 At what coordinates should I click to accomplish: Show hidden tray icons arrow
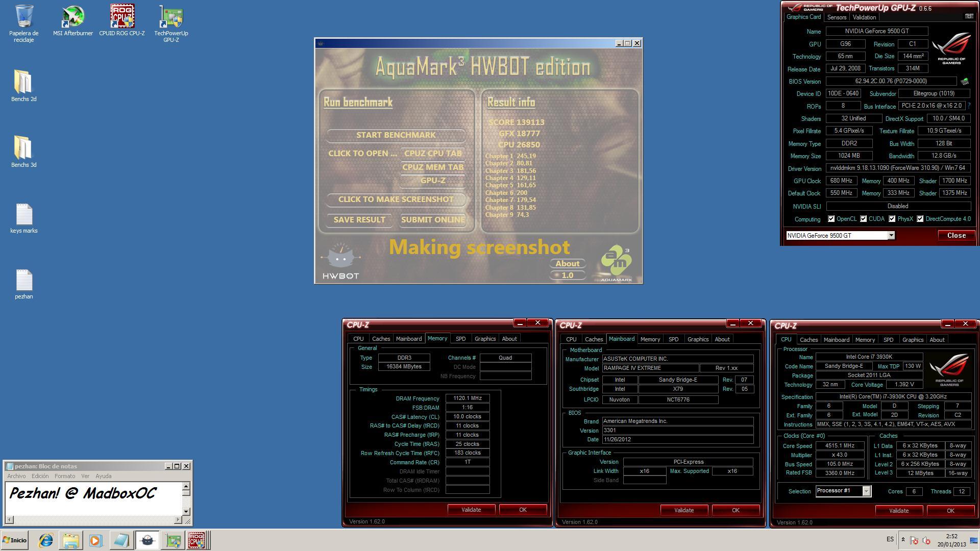coord(903,540)
